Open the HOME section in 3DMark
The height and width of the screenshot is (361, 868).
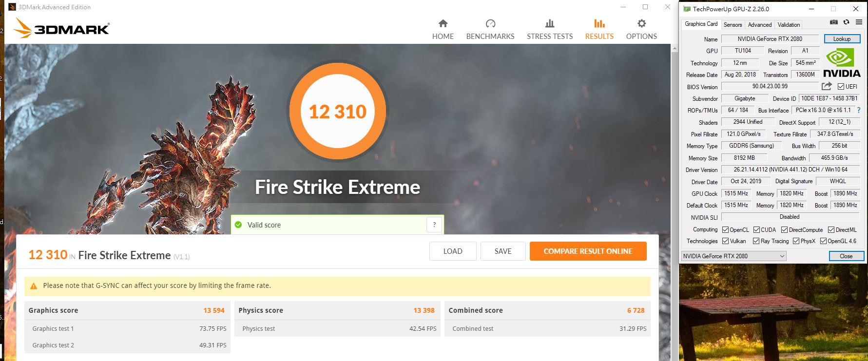443,29
